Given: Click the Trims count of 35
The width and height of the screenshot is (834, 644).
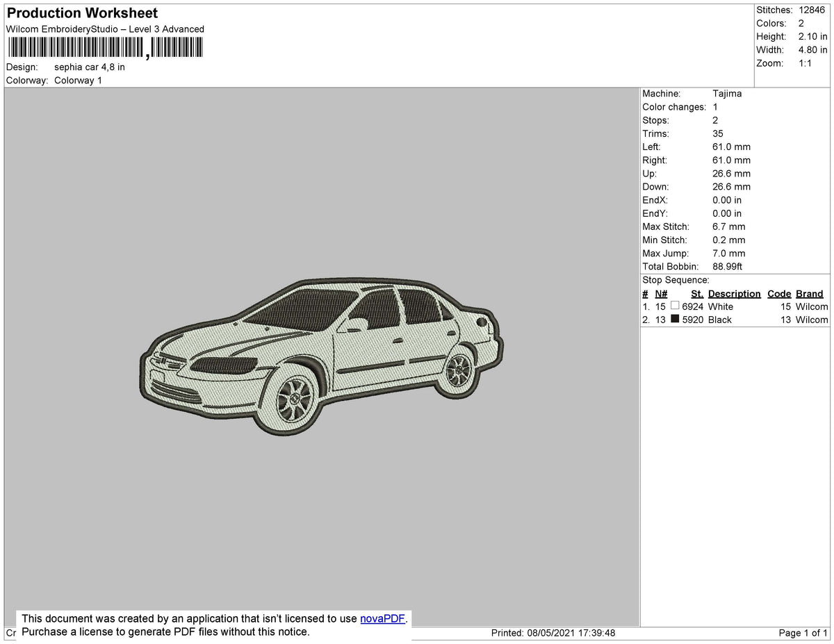Looking at the screenshot, I should (717, 133).
